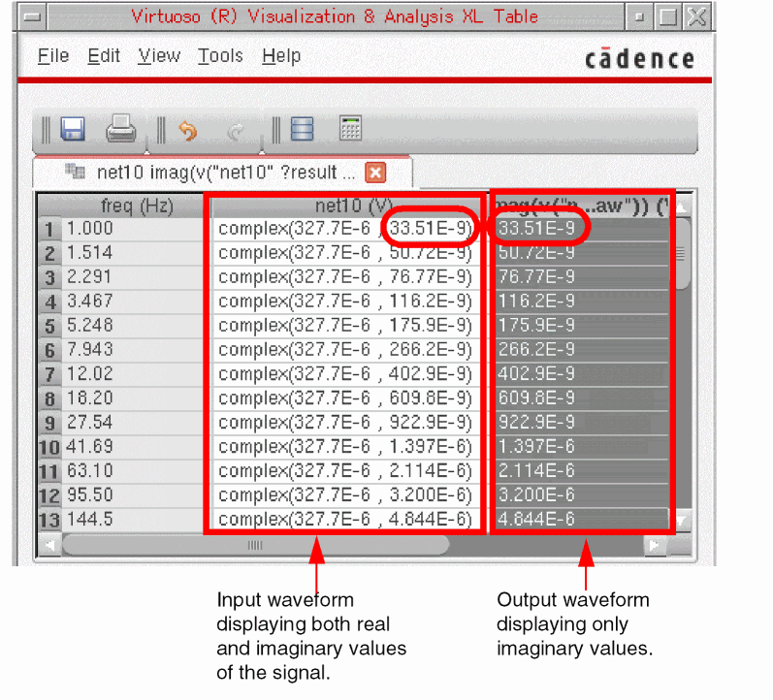Select row header number 13
Screen dimensions: 773x700
point(49,520)
